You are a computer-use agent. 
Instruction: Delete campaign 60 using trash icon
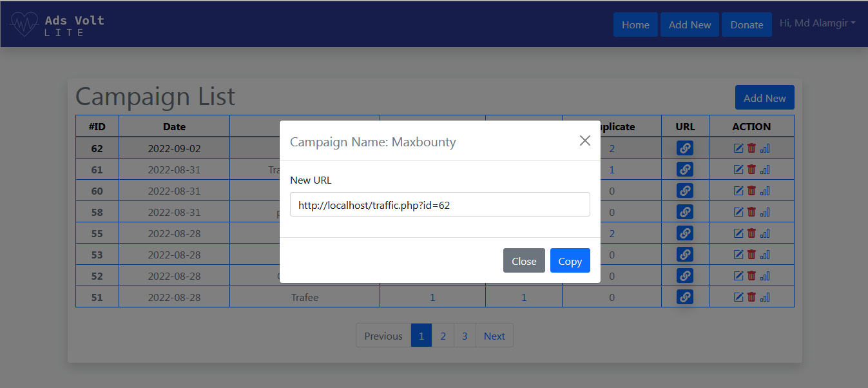(751, 191)
